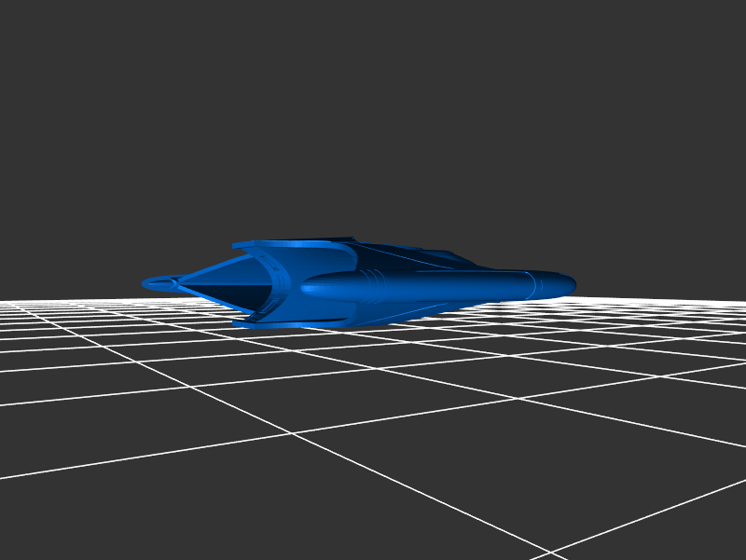Select the curved crescent arch on the model
746x560 pixels.
278,284
